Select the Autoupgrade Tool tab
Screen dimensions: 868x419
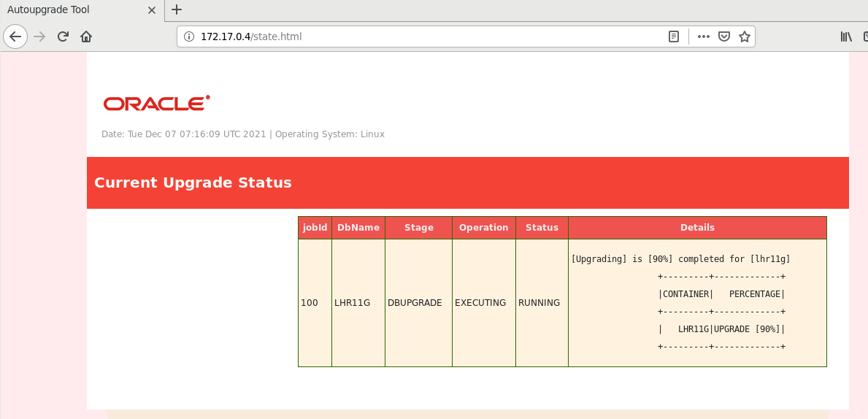click(x=82, y=10)
